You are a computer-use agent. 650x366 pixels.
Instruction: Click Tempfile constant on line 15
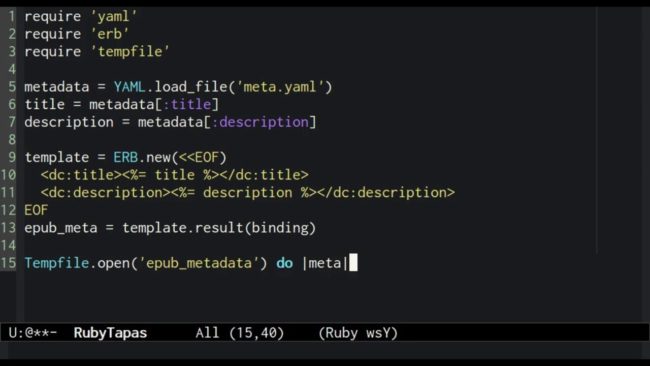(x=57, y=263)
